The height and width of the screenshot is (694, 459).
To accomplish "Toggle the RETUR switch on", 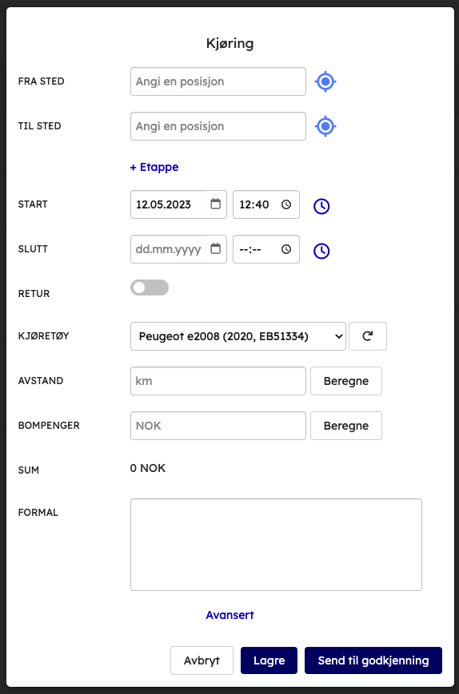I will pos(149,288).
